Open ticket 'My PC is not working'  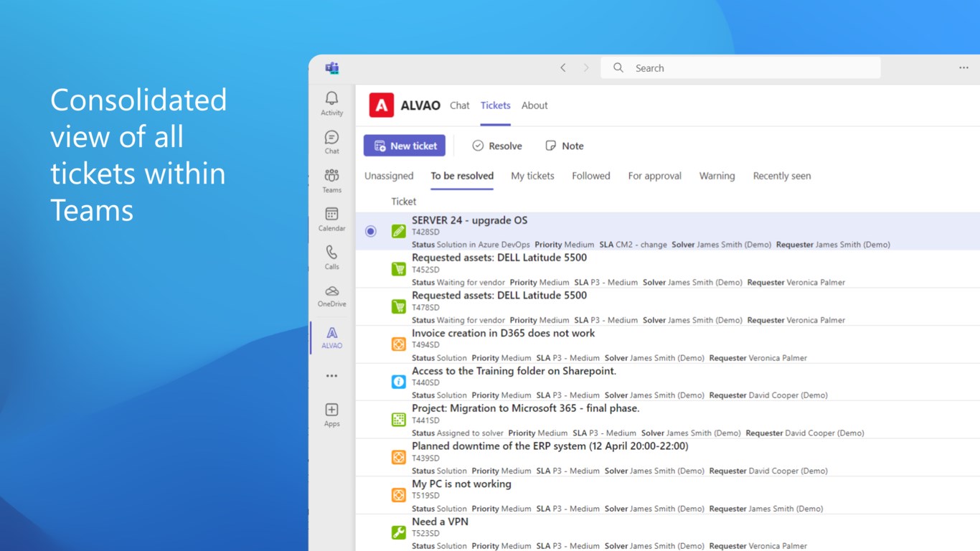(x=461, y=484)
